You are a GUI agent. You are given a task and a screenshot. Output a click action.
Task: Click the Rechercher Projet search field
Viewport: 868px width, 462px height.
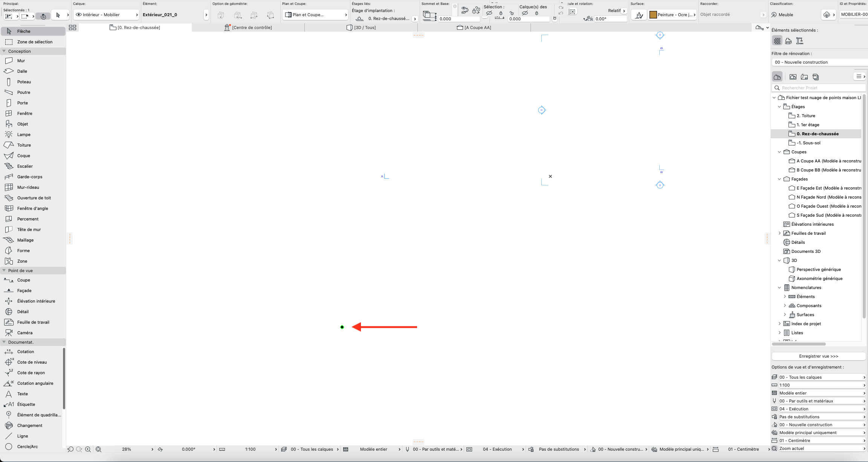coord(819,88)
